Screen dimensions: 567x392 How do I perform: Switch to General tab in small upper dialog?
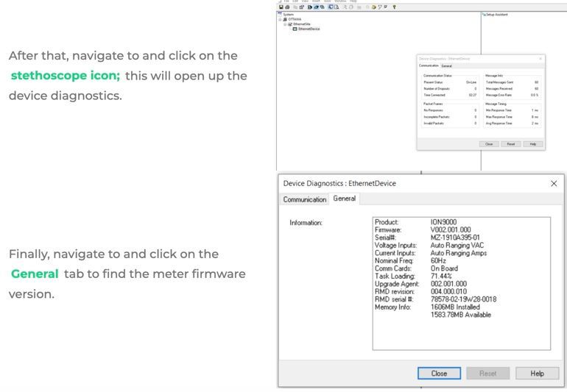pyautogui.click(x=447, y=65)
